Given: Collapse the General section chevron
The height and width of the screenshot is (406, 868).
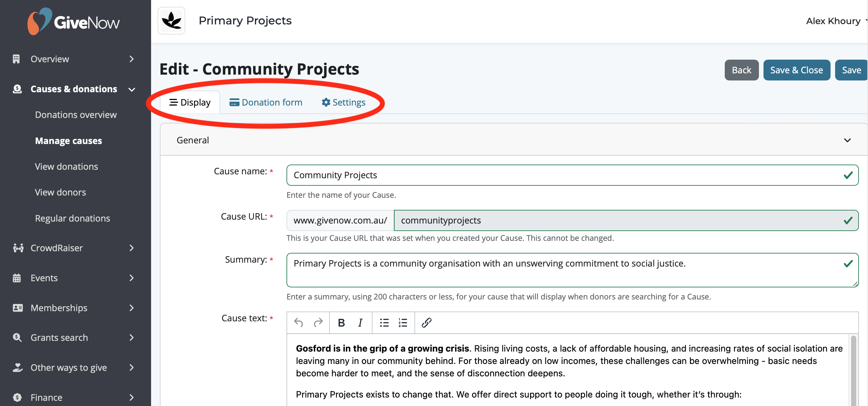Looking at the screenshot, I should [x=847, y=140].
